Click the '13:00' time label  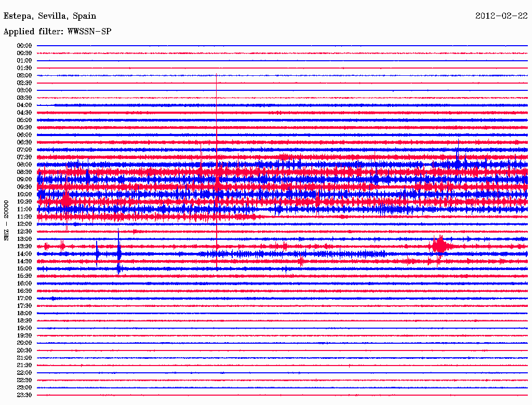pos(24,239)
